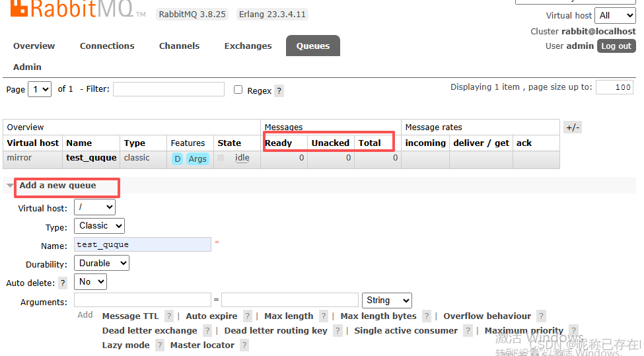
Task: Click the Arguments value input field
Action: tap(290, 300)
